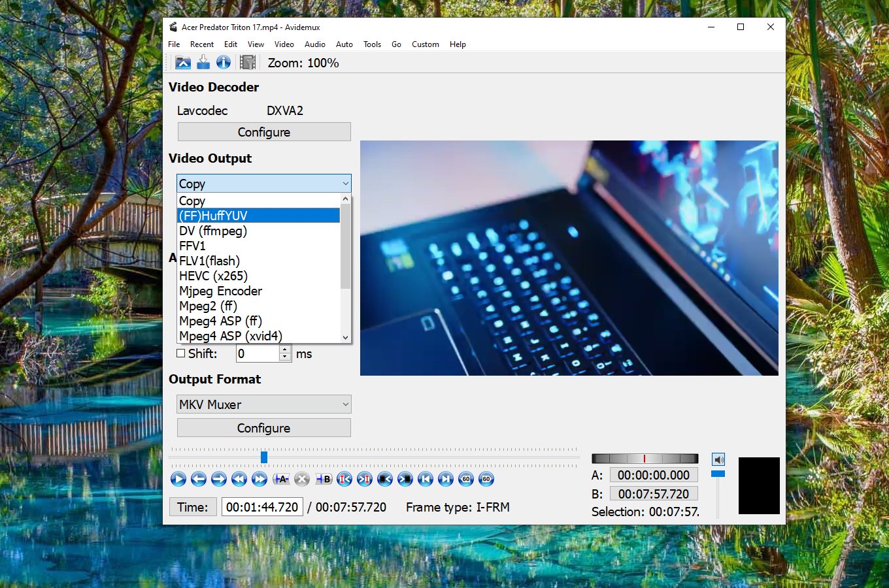
Task: Set selection end with marker B button
Action: tap(324, 479)
